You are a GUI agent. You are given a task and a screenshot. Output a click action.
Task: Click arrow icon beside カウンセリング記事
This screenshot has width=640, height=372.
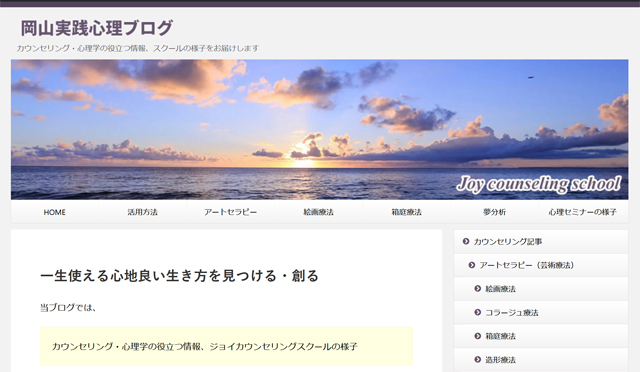click(466, 242)
